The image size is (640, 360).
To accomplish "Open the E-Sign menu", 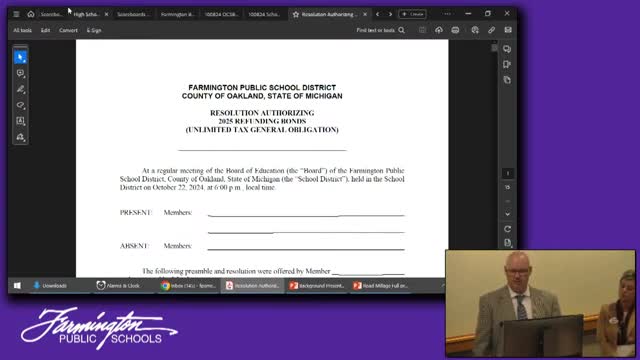I will click(94, 30).
